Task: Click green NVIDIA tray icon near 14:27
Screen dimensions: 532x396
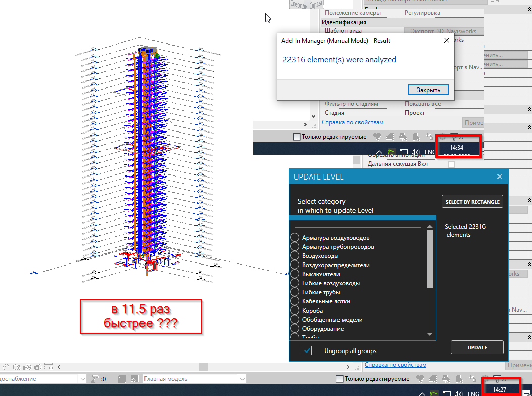Action: (434, 393)
